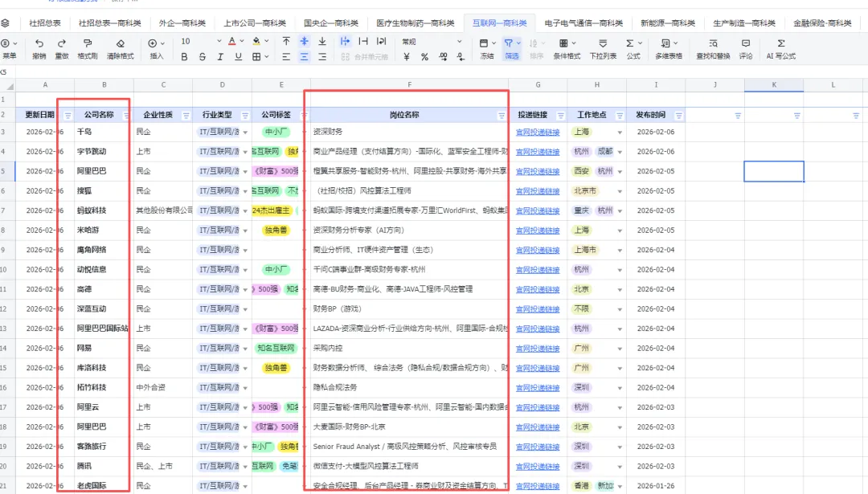The width and height of the screenshot is (868, 494).
Task: Switch to 医疗生物制药—商科类 sheet tab
Action: click(x=416, y=23)
